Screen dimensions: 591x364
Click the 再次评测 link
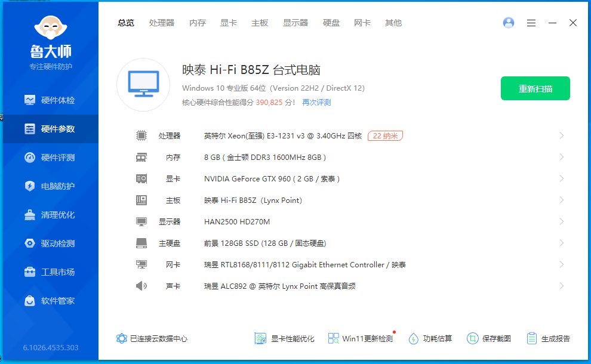coord(316,102)
